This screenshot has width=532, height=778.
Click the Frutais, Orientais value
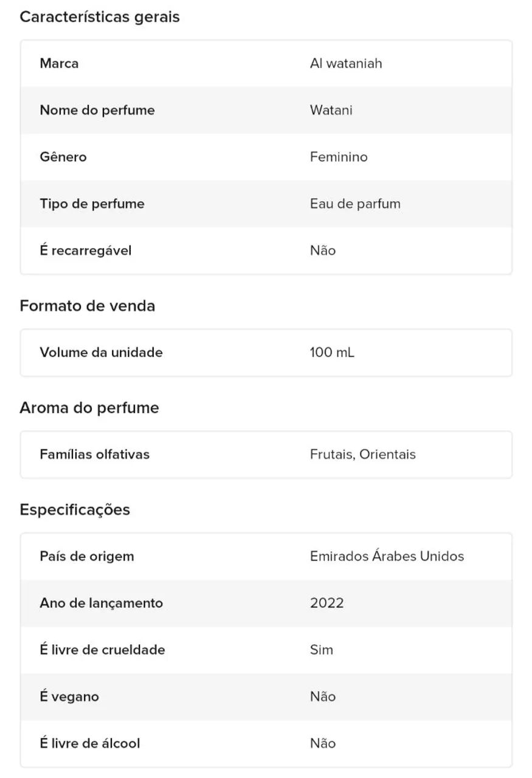point(363,455)
